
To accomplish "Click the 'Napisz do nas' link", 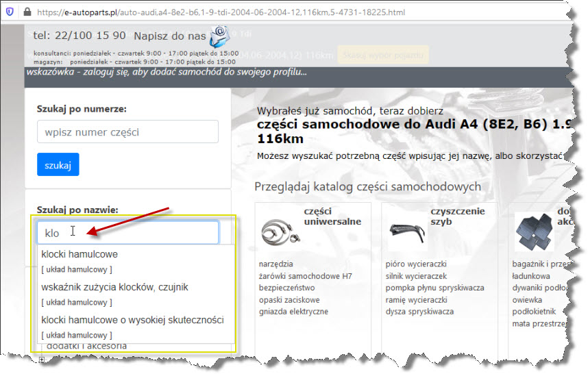I will coord(169,36).
